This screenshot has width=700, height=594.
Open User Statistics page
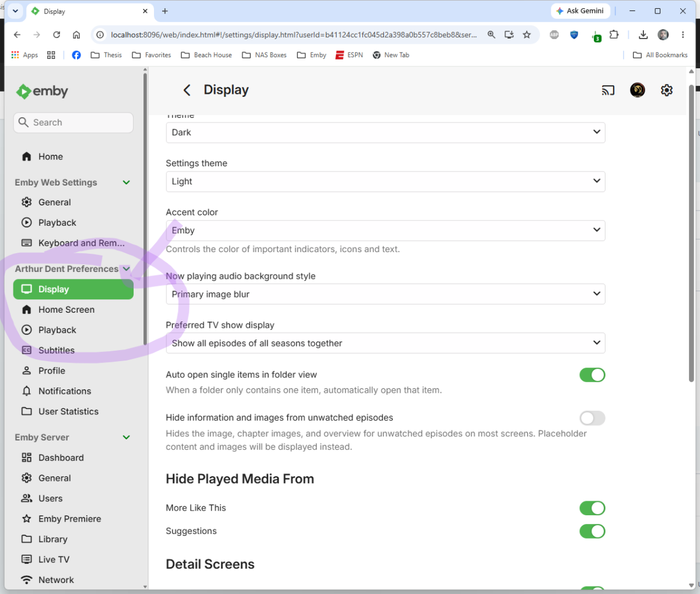[x=73, y=411]
